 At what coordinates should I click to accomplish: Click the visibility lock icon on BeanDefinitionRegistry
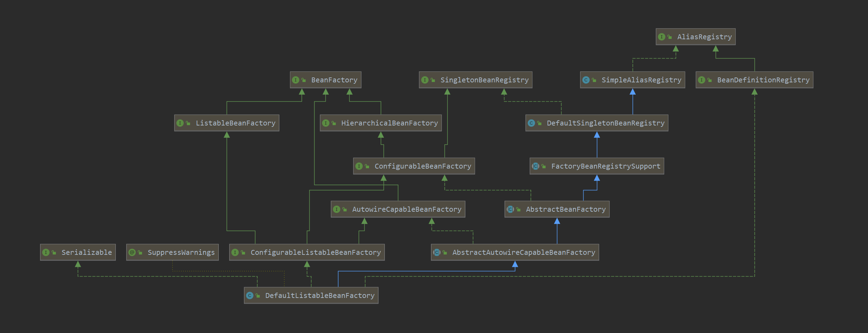710,80
